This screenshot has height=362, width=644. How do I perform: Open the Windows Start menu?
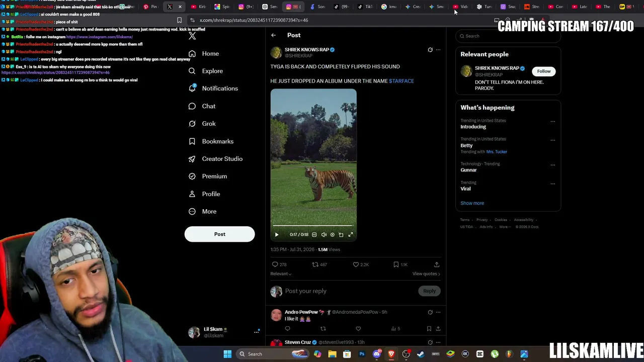tap(227, 354)
